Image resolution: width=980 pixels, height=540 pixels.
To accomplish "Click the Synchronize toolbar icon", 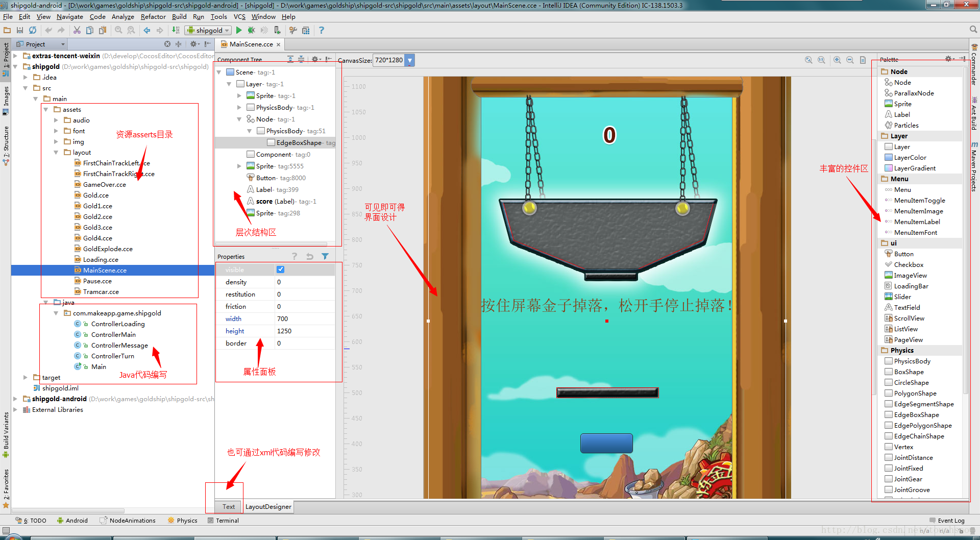I will pyautogui.click(x=33, y=30).
